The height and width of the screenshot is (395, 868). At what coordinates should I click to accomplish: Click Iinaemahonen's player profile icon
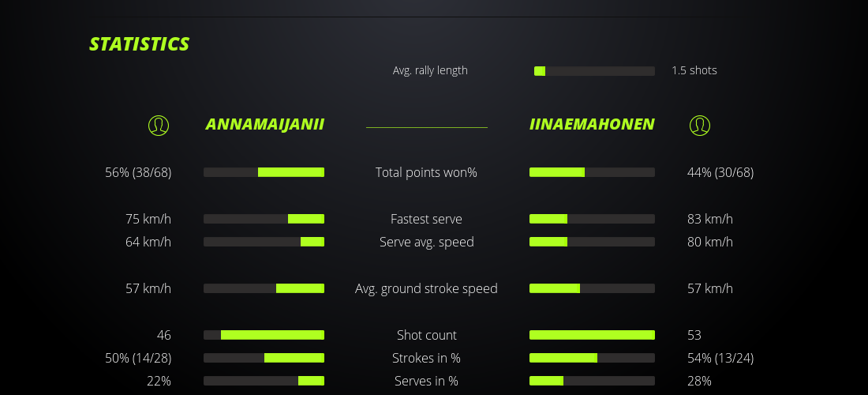(700, 125)
